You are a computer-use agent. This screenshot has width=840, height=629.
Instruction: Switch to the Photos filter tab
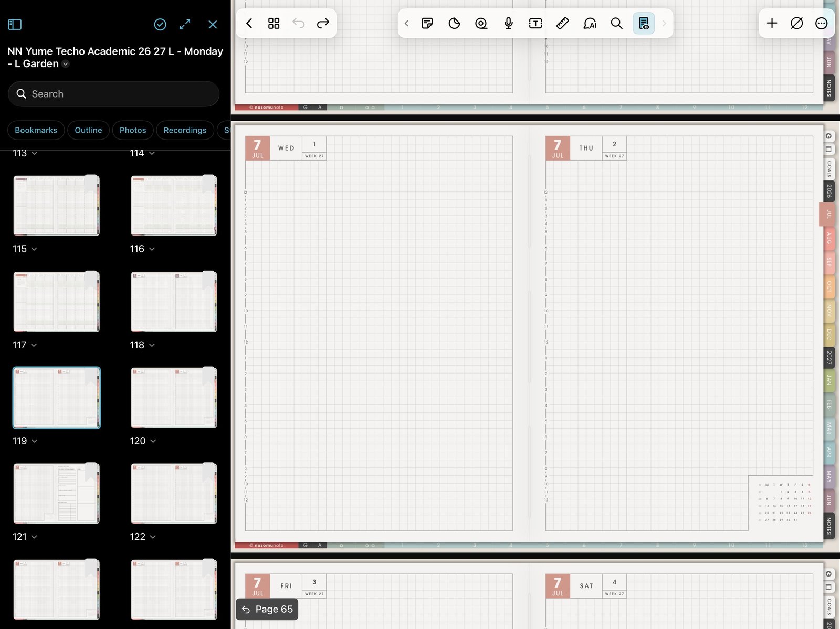[x=133, y=130]
